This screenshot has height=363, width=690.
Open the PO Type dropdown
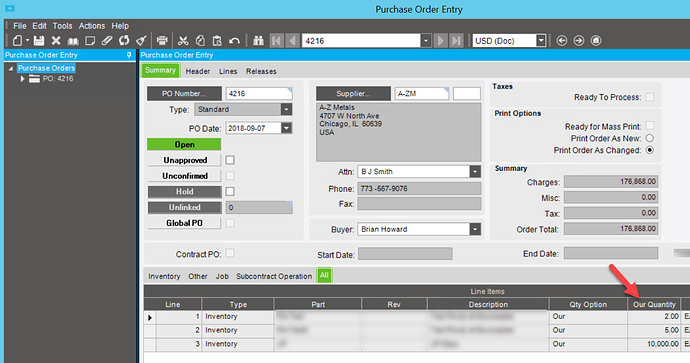point(286,110)
